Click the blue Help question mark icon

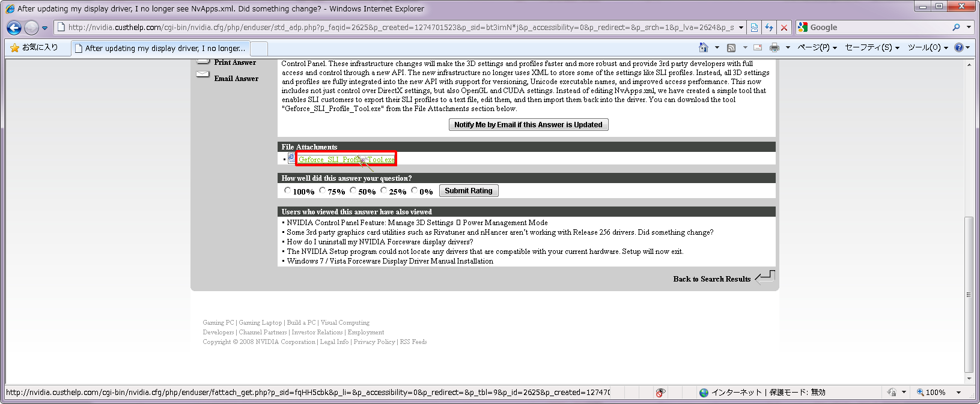click(959, 47)
